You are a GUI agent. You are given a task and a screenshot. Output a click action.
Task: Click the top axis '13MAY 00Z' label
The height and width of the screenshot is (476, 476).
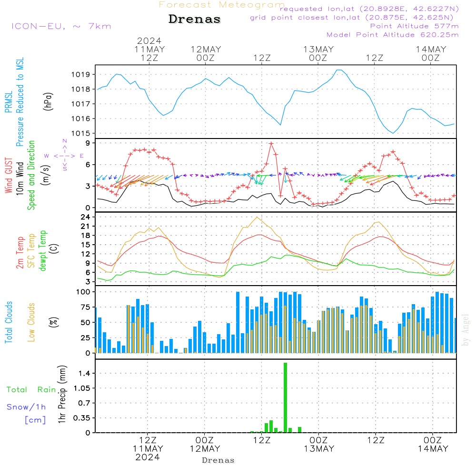318,54
